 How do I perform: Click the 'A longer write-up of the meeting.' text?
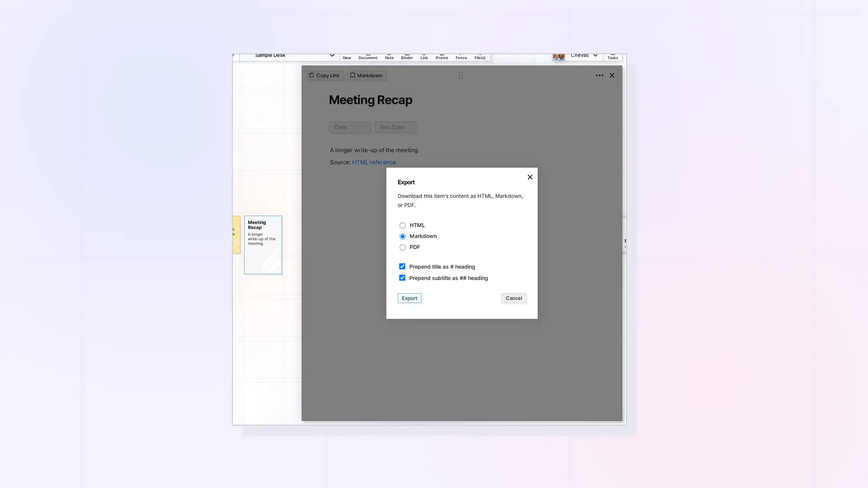click(374, 150)
